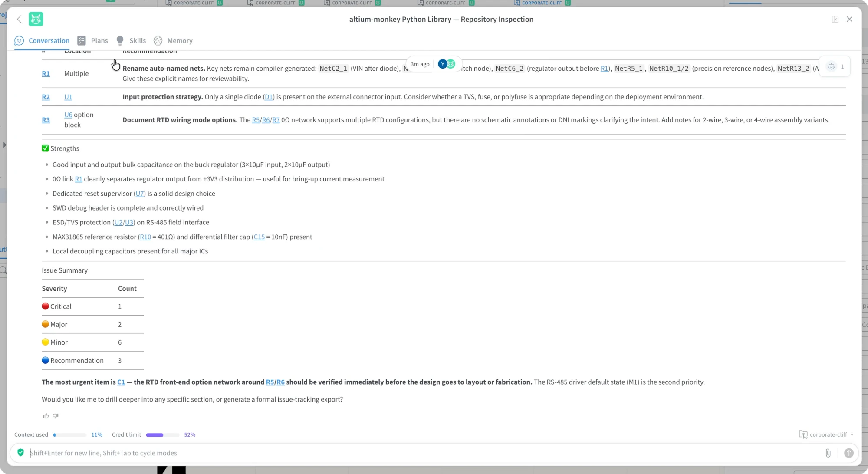This screenshot has width=868, height=474.
Task: Open the corporate-cliff workspace dropdown
Action: [826, 434]
